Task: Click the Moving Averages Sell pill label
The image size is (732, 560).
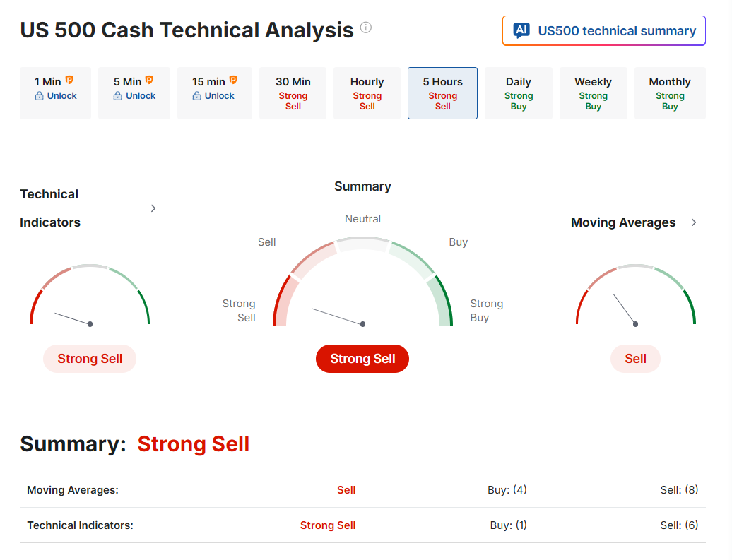Action: point(635,359)
